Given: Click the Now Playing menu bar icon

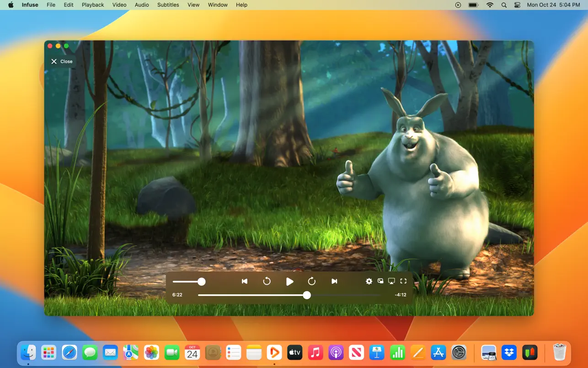Looking at the screenshot, I should (x=458, y=5).
